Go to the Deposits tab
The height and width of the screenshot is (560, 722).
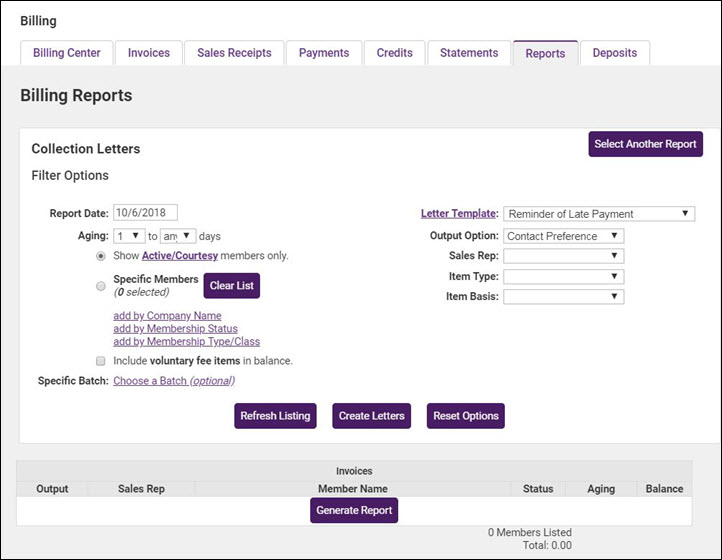[x=615, y=53]
